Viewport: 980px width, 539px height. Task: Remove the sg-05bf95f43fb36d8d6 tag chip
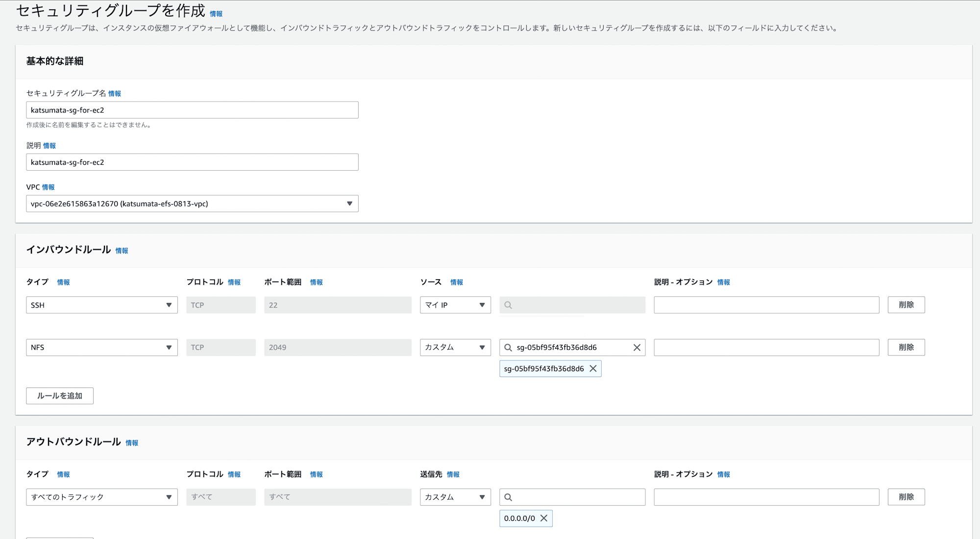coord(593,369)
